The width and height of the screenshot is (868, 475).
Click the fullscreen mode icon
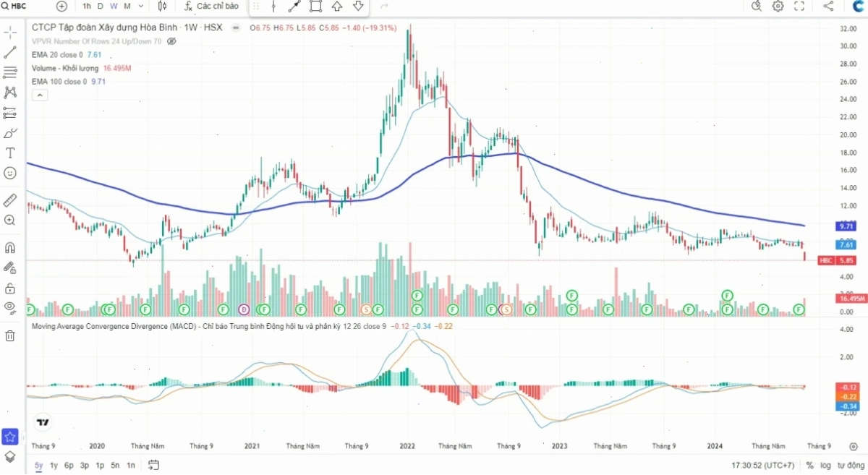(799, 6)
